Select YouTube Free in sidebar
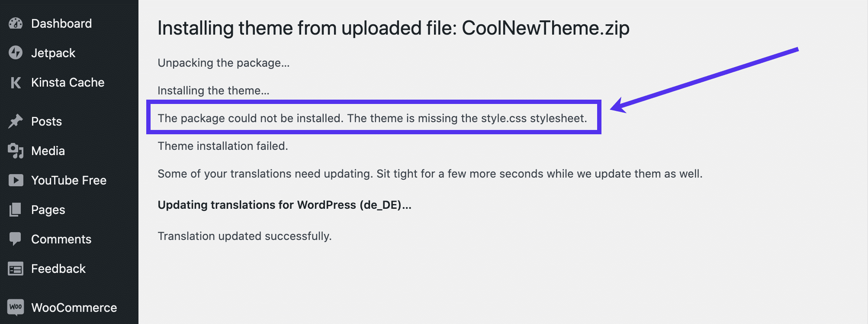Viewport: 868px width, 324px height. [x=69, y=180]
